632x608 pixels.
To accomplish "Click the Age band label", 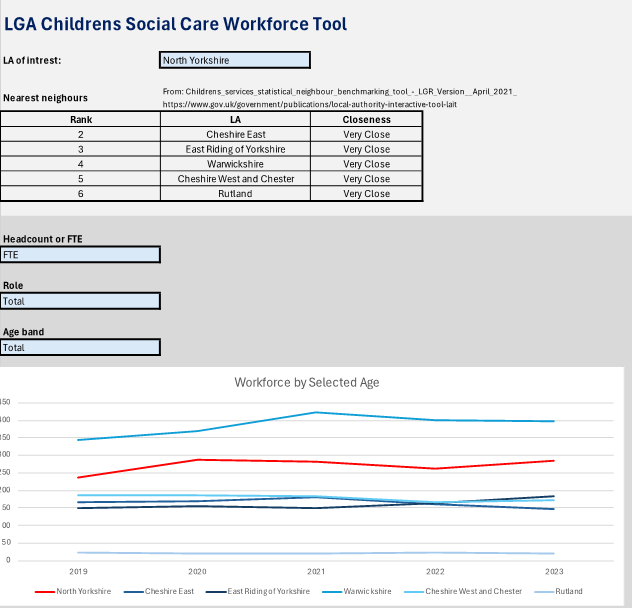I will (23, 332).
